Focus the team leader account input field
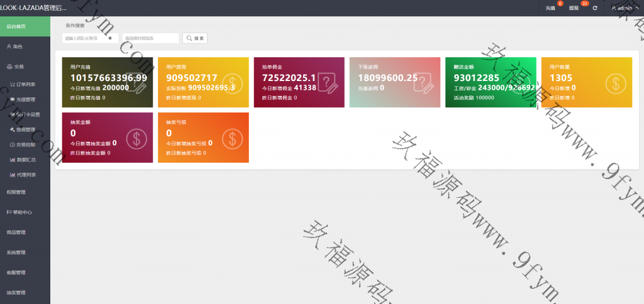The image size is (644, 304). pyautogui.click(x=89, y=38)
